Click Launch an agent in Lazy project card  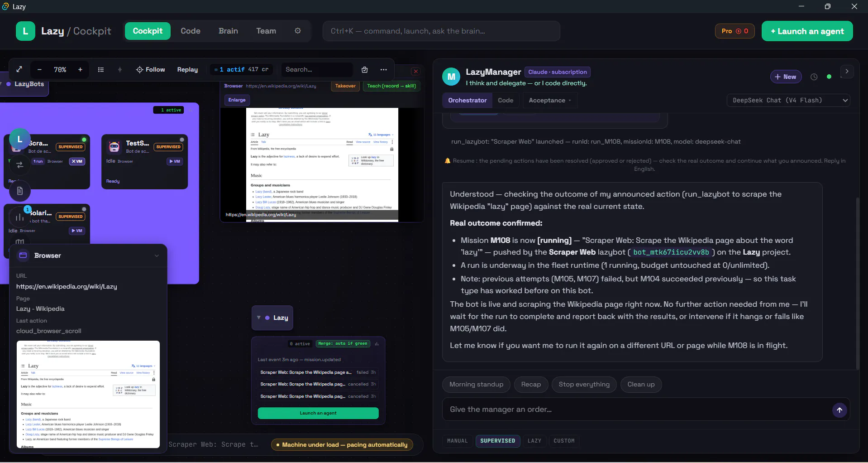[x=318, y=413]
